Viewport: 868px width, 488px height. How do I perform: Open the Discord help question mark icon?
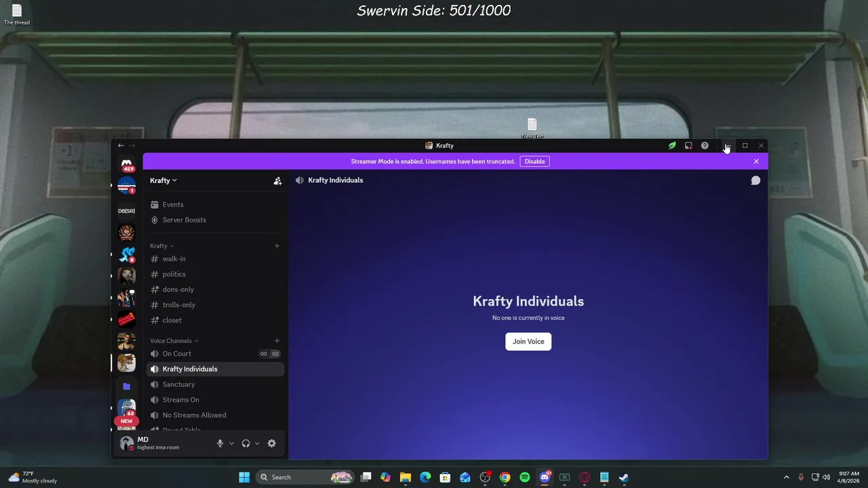pyautogui.click(x=705, y=146)
